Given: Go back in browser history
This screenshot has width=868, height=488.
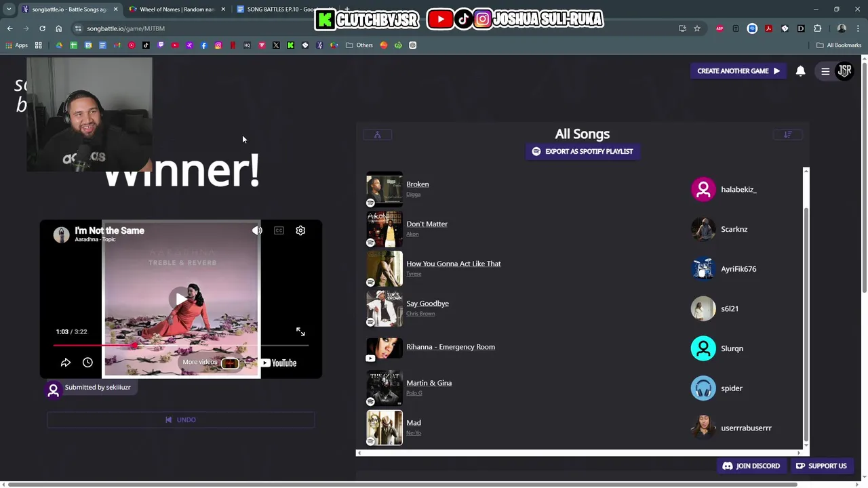Looking at the screenshot, I should pos(9,28).
